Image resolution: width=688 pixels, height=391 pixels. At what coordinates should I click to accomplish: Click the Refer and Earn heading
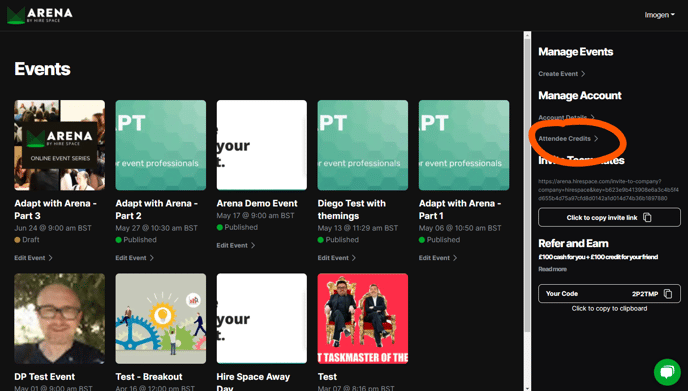(573, 244)
